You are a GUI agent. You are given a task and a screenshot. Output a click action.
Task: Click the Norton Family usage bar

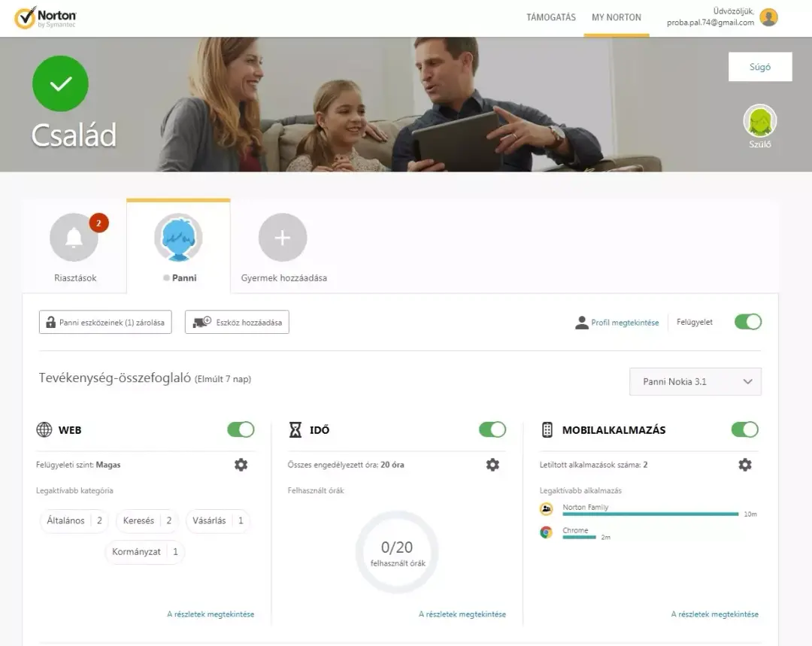click(650, 514)
